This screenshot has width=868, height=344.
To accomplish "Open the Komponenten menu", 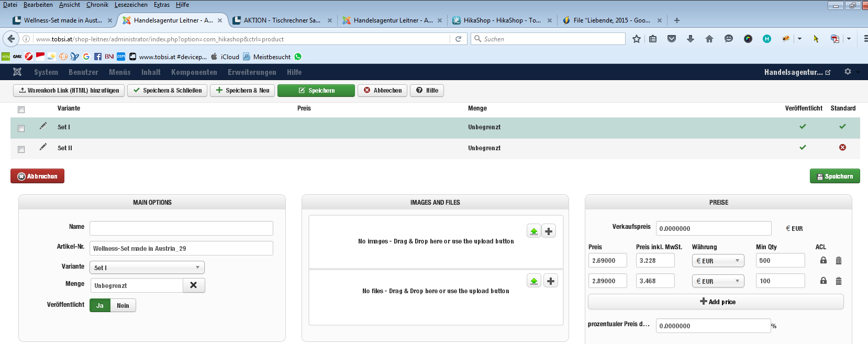I will click(x=194, y=72).
